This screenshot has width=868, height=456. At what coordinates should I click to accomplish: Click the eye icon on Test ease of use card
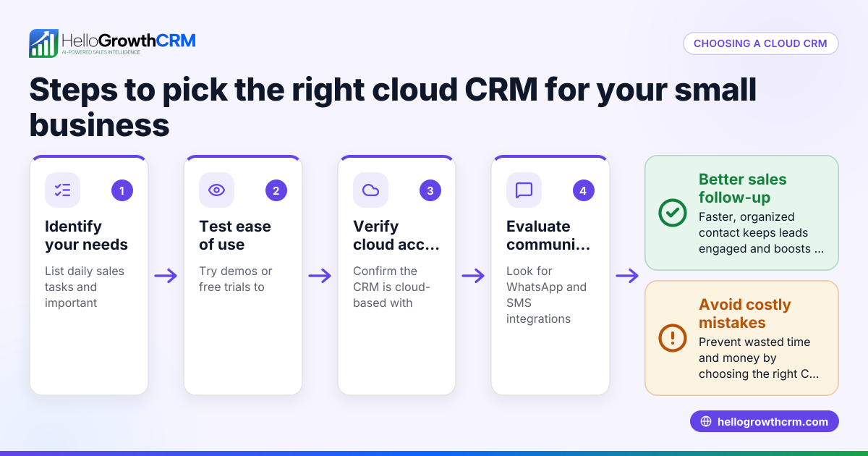(x=216, y=190)
